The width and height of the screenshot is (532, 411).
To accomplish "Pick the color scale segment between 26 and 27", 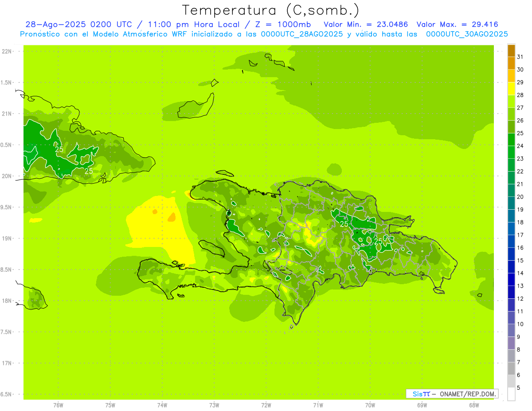I will click(x=511, y=114).
